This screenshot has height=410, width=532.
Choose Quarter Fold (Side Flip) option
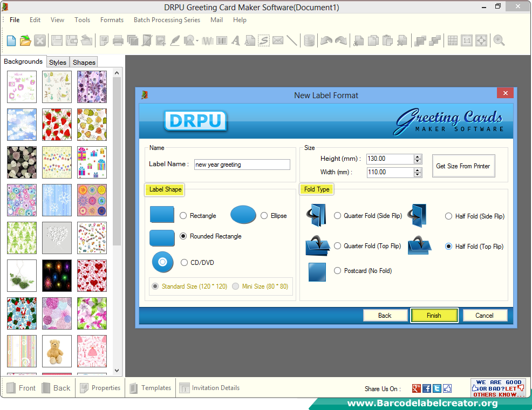tap(337, 216)
